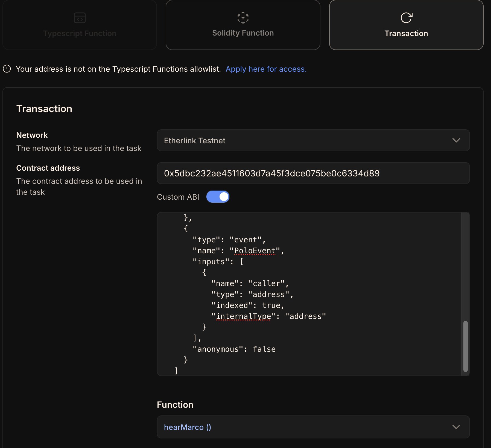Click the contract address input field
Screen dimensions: 491x448
pos(313,173)
